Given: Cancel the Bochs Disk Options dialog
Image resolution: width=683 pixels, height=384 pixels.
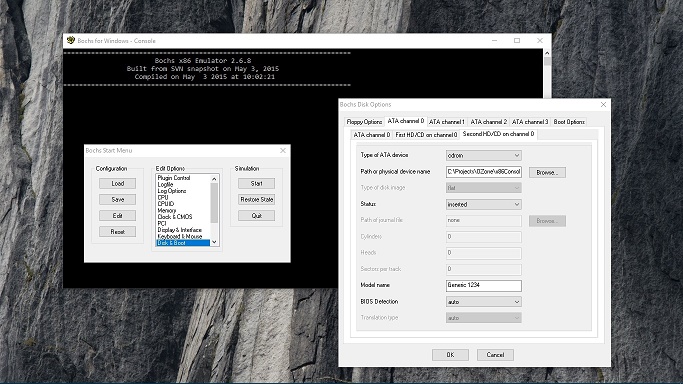Looking at the screenshot, I should pos(495,355).
